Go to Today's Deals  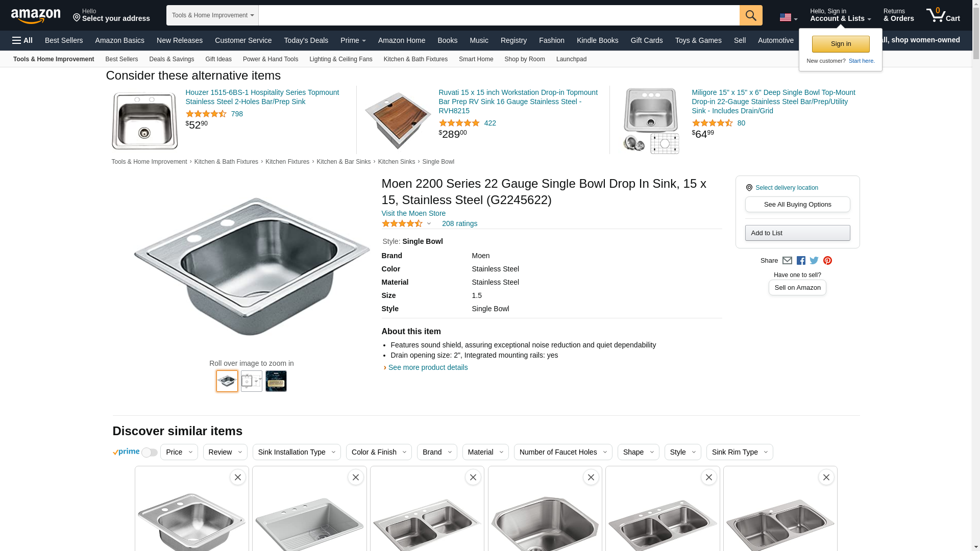point(306,40)
